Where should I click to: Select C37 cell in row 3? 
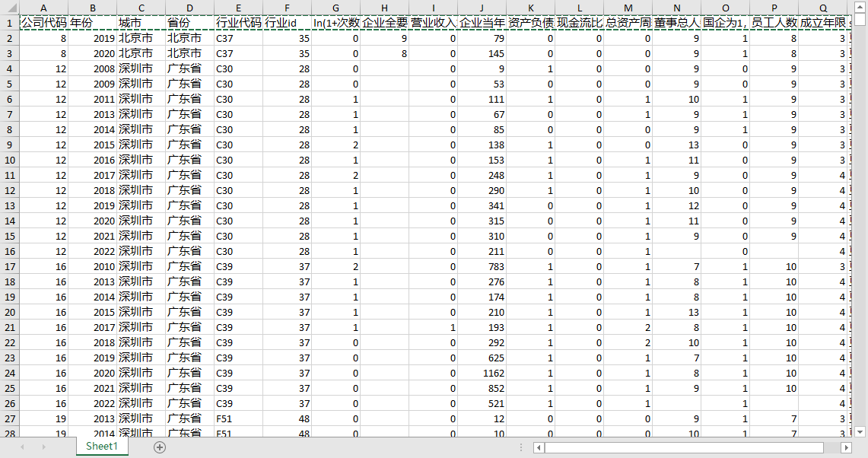coord(239,54)
